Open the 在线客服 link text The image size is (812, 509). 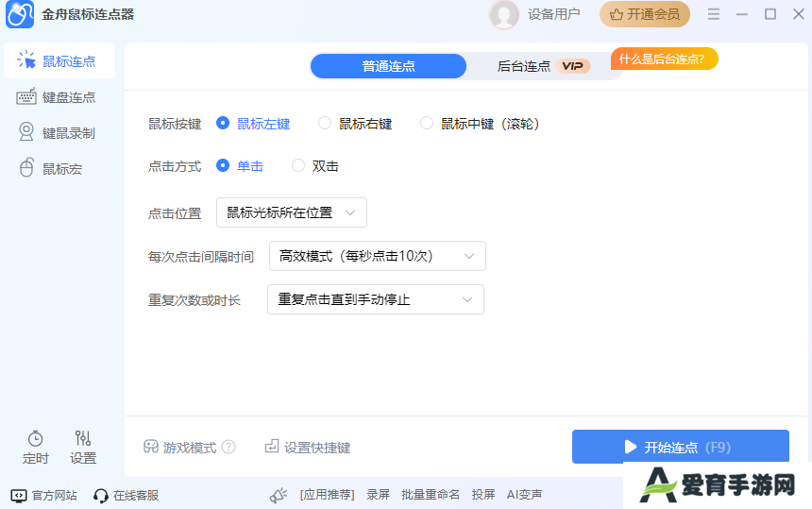(x=136, y=496)
